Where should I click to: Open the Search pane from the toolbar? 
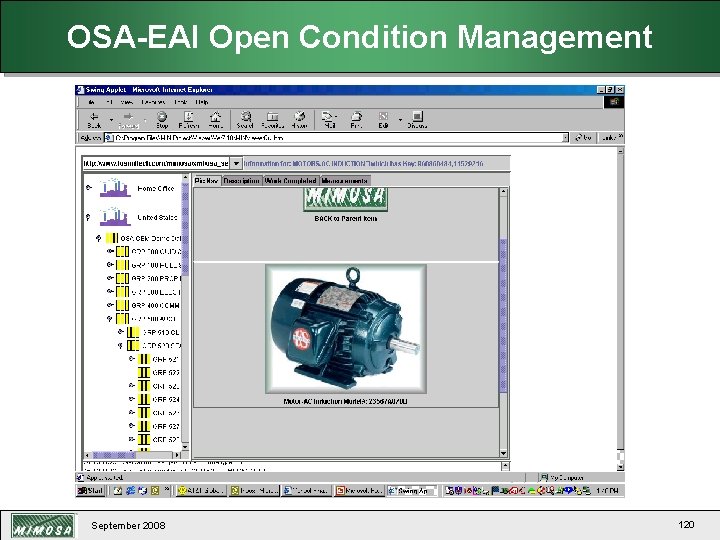coord(245,120)
